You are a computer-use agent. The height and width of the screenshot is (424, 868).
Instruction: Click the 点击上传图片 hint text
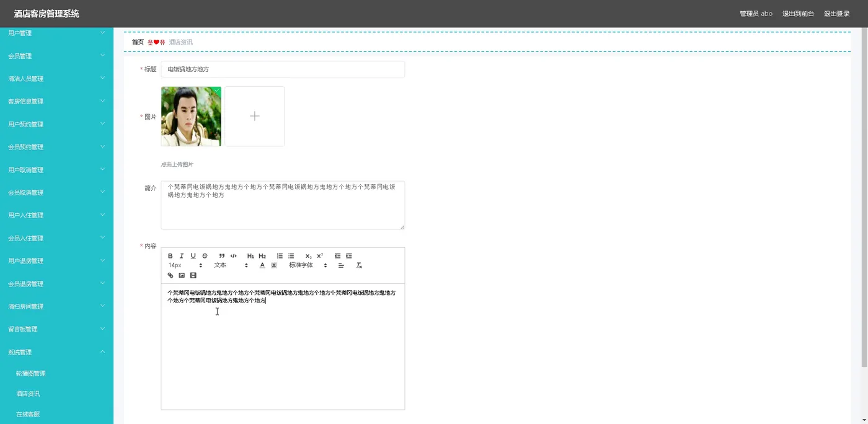[x=177, y=165]
